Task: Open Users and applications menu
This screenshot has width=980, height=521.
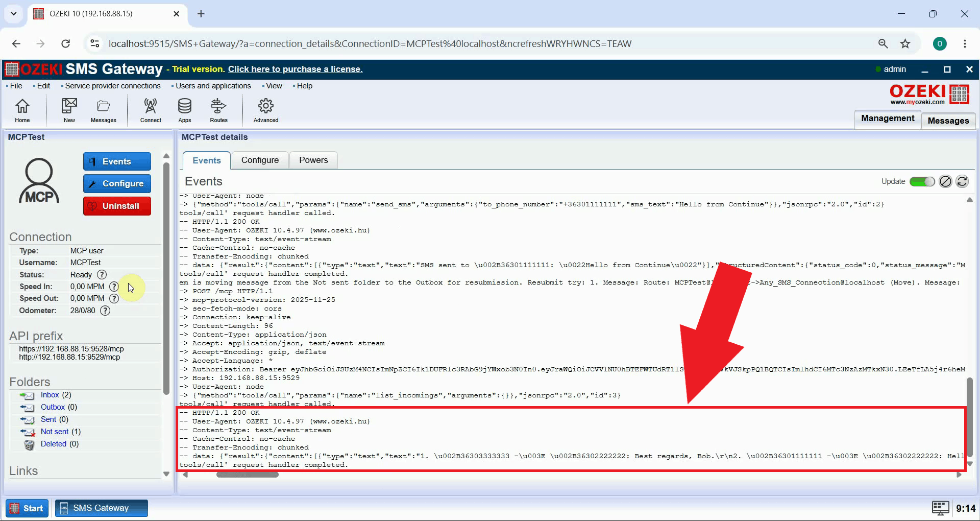Action: (213, 86)
